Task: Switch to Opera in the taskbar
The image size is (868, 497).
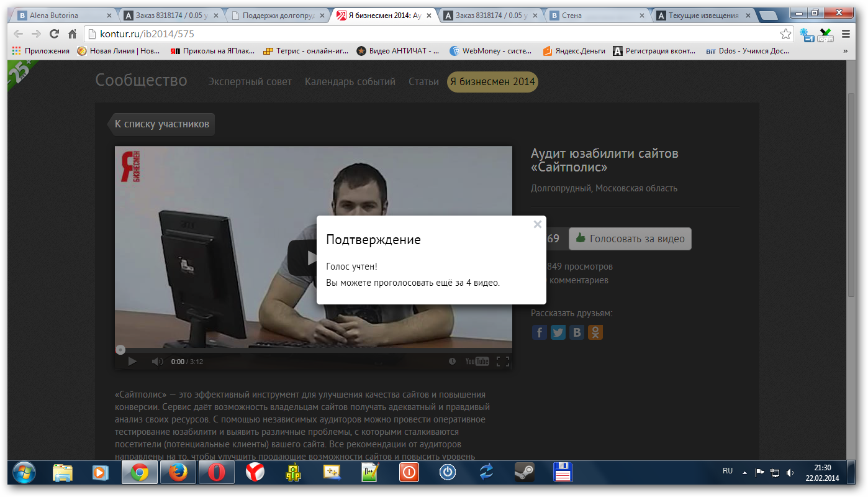Action: (216, 473)
